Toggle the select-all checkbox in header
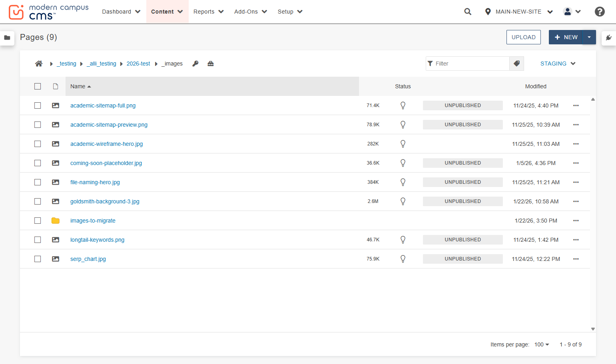 click(38, 86)
